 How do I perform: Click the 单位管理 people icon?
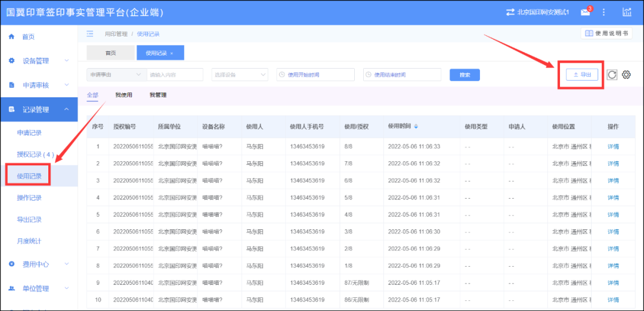(x=11, y=288)
